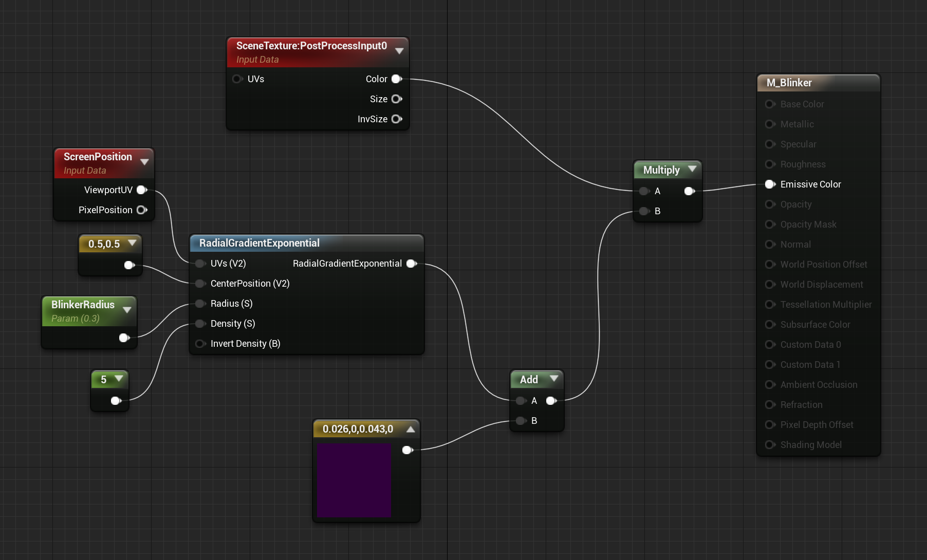
Task: Expand the Multiply node dropdown arrow
Action: pyautogui.click(x=692, y=169)
